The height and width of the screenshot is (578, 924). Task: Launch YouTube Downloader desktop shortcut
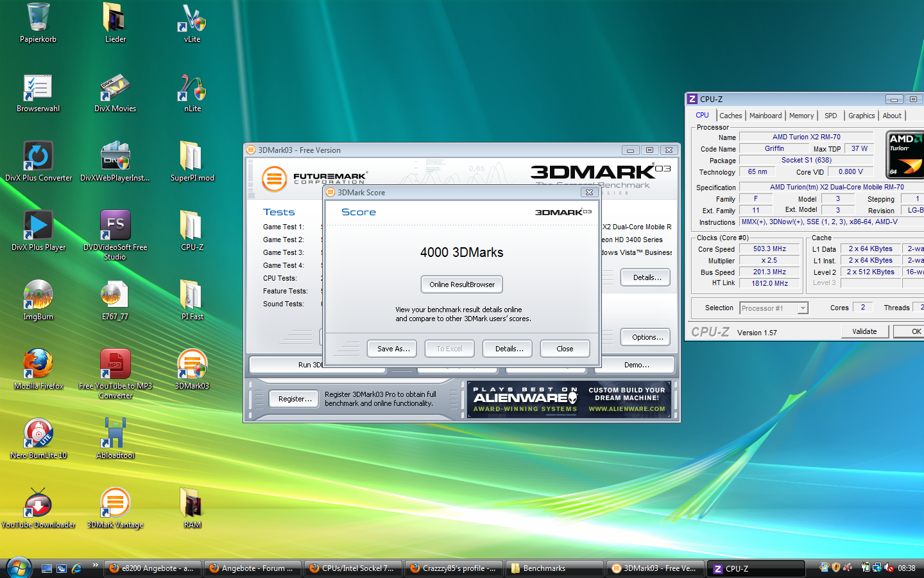point(38,509)
